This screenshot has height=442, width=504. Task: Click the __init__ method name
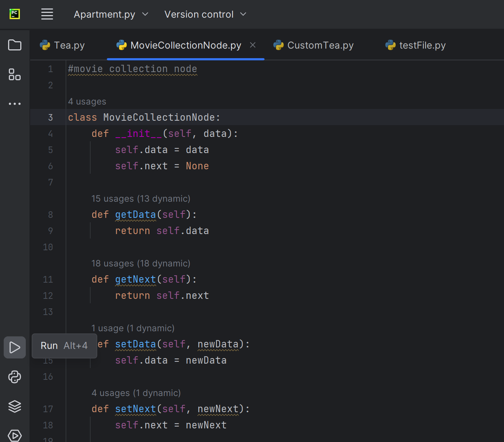pyautogui.click(x=139, y=134)
